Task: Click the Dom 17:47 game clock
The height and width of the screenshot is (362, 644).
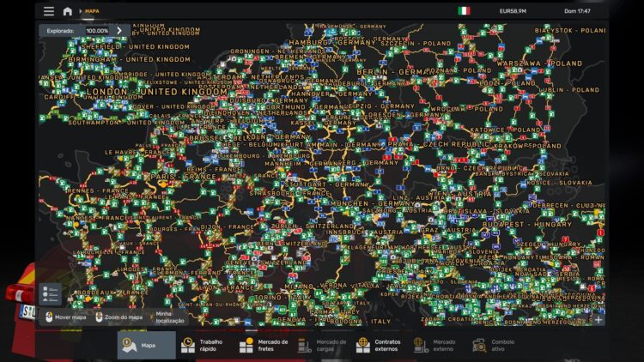Action: pos(577,11)
